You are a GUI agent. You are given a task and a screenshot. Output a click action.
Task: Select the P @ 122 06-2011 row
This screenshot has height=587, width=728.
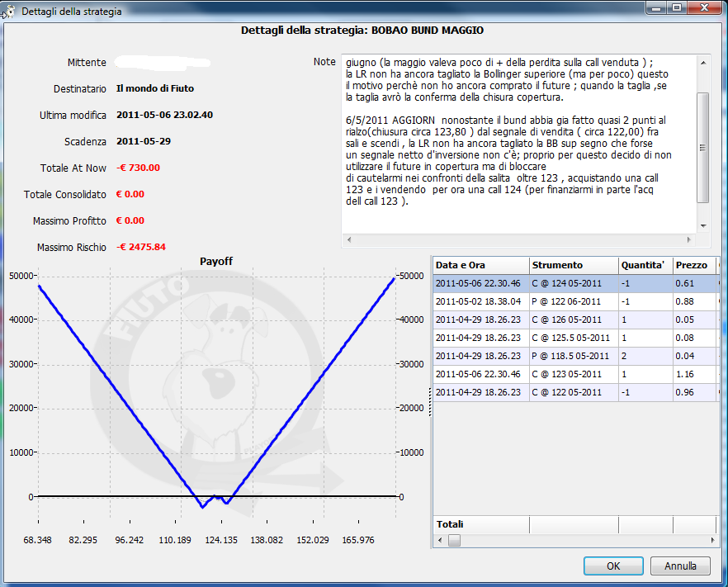(576, 301)
